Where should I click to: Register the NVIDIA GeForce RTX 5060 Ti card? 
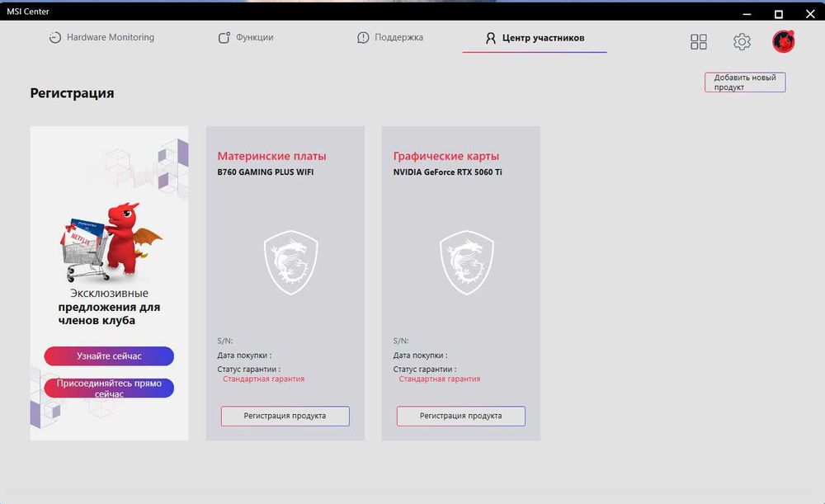(x=461, y=416)
